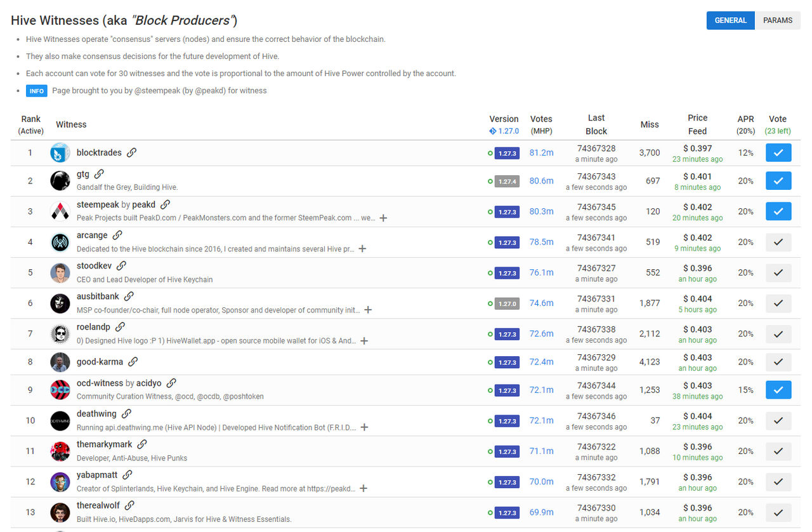Expand the ausbitbank description with the plus icon
The height and width of the screenshot is (532, 812).
point(368,310)
